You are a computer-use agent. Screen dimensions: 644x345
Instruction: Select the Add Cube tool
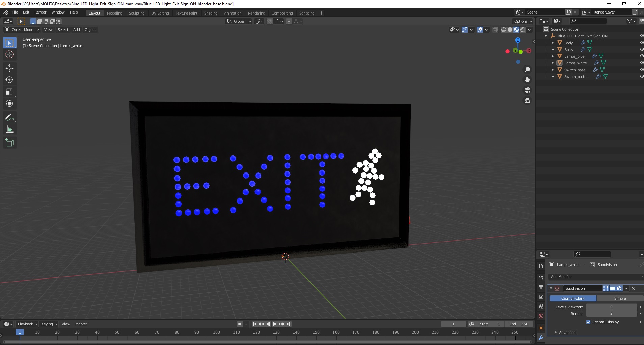click(x=9, y=142)
